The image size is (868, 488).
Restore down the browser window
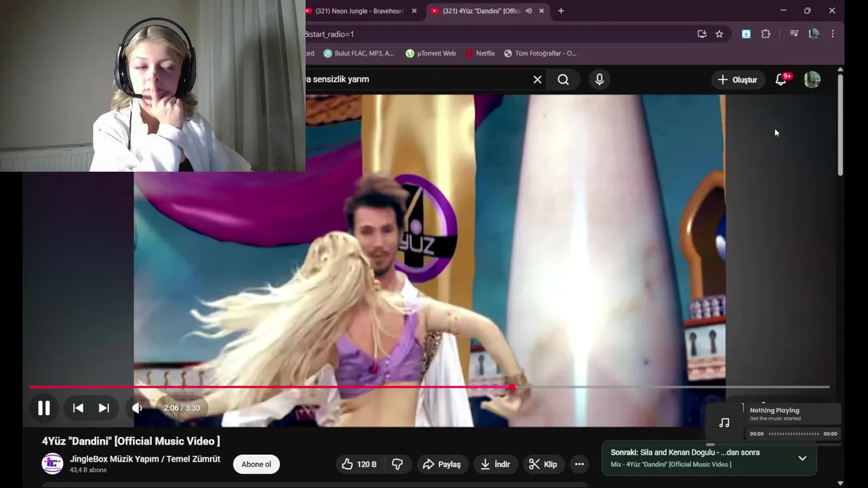point(807,11)
